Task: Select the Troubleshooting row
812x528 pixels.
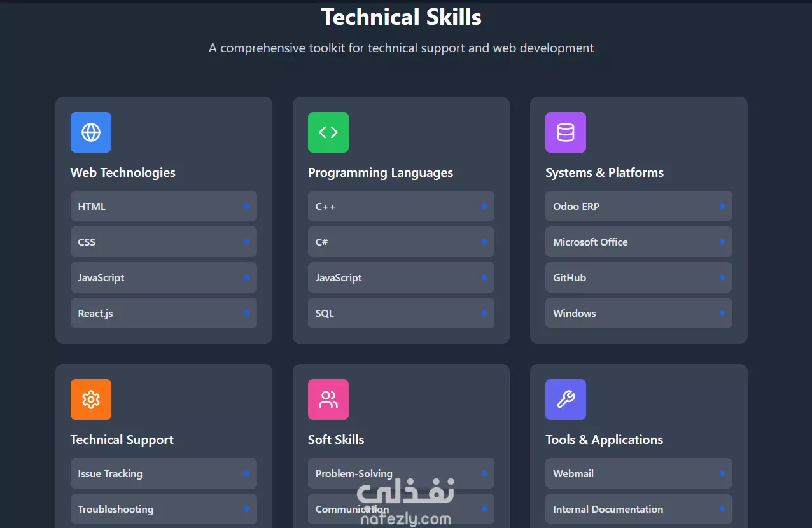Action: point(164,509)
